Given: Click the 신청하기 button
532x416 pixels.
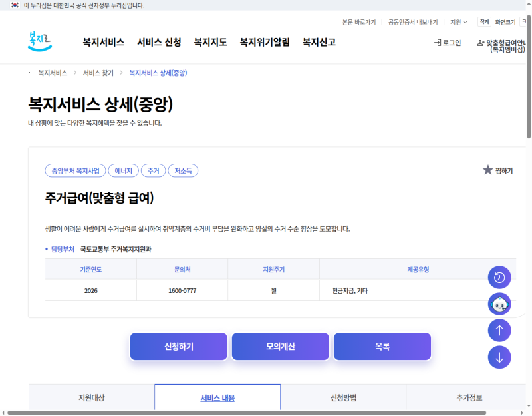Looking at the screenshot, I should (179, 346).
